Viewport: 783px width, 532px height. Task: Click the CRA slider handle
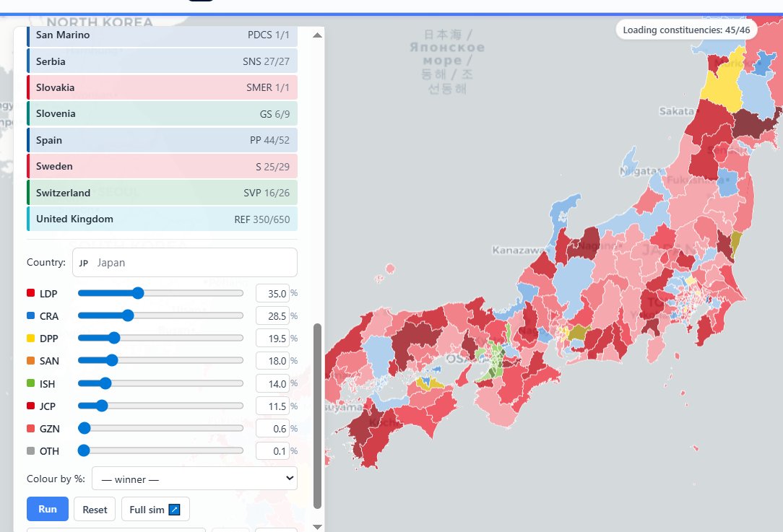[x=128, y=315]
